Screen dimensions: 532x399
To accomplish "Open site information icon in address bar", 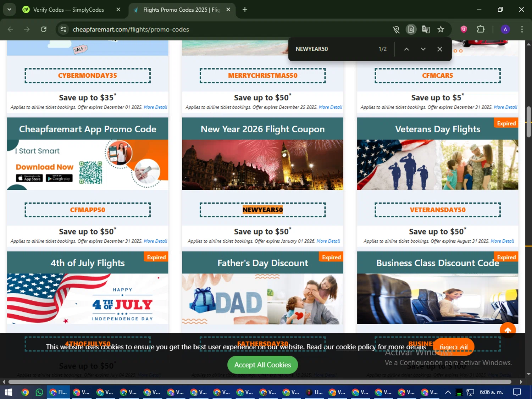I will point(63,29).
